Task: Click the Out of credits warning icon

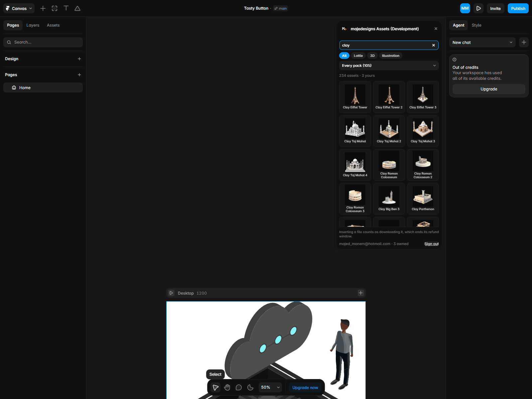Action: tap(455, 60)
